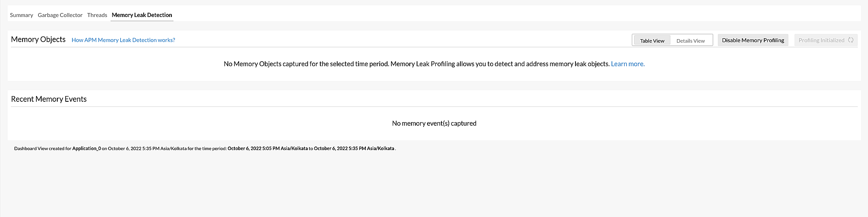Click Application_0 in the dashboard footer

coord(86,148)
